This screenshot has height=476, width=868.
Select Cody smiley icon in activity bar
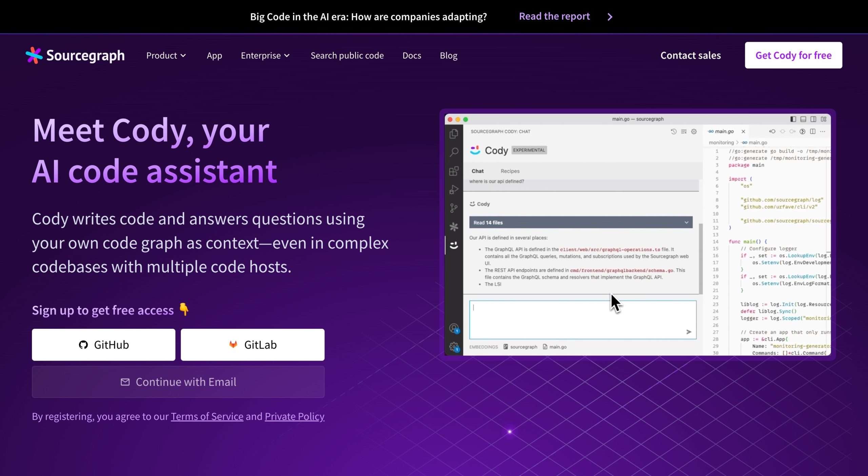tap(454, 245)
